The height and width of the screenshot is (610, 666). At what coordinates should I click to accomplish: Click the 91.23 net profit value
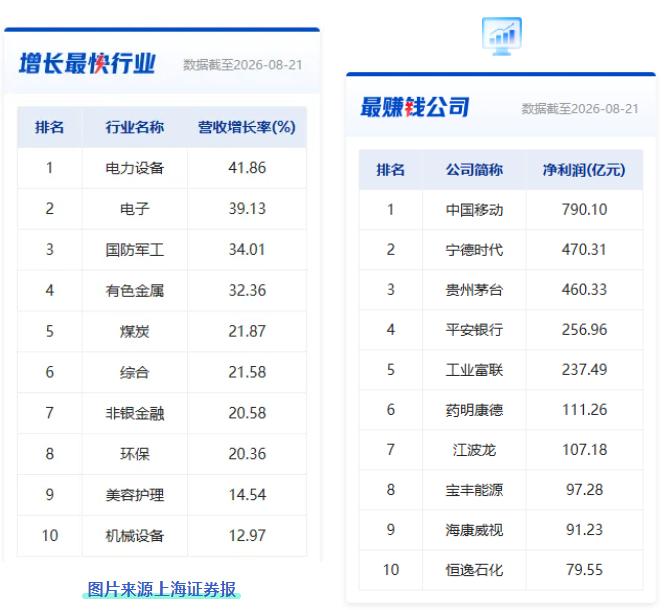tap(584, 530)
